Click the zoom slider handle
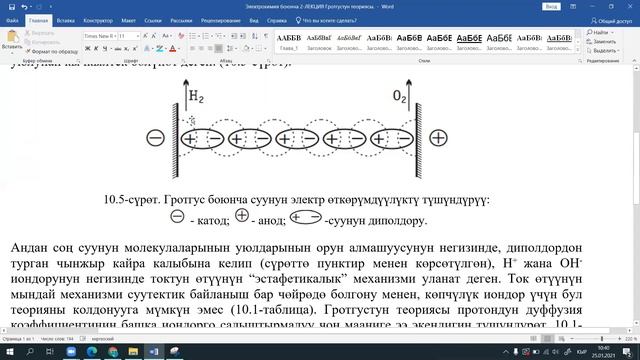Screen dimensions: 640x360 click(602, 339)
